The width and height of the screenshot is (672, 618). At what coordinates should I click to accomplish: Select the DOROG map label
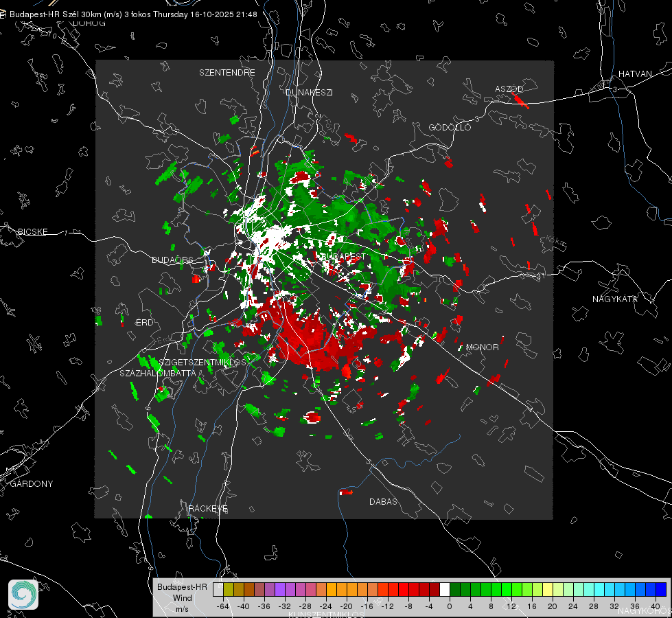(x=89, y=23)
